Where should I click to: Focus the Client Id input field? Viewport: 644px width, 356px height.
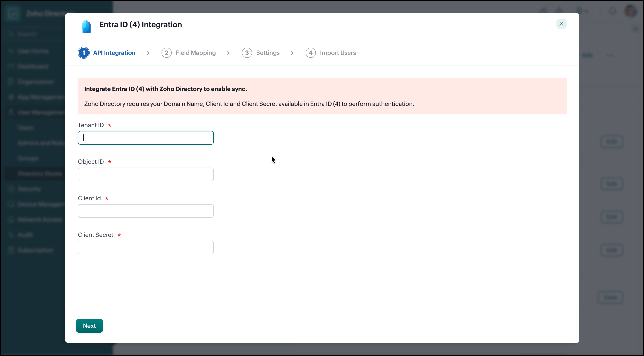(146, 211)
